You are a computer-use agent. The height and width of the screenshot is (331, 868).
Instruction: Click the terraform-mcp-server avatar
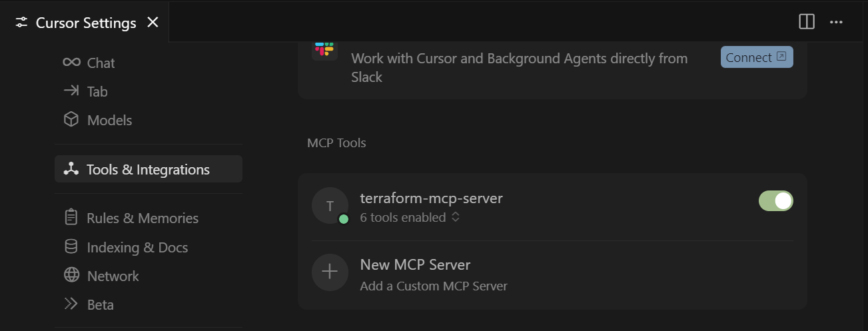[330, 206]
